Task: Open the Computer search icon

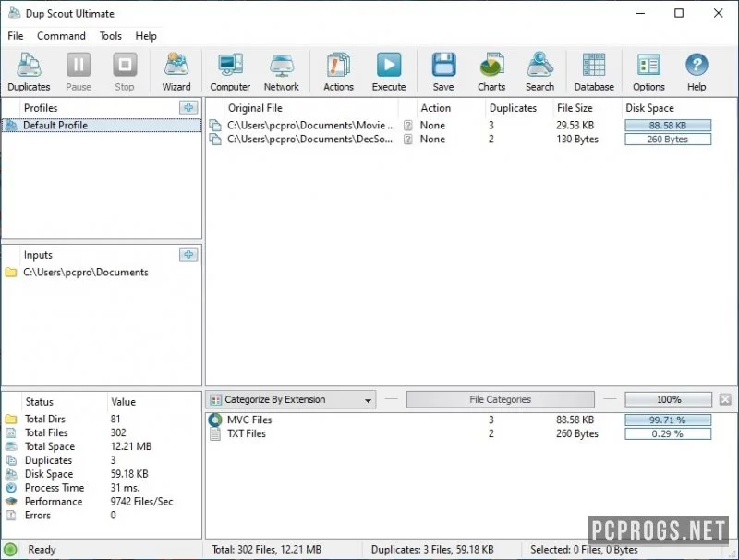Action: 230,72
